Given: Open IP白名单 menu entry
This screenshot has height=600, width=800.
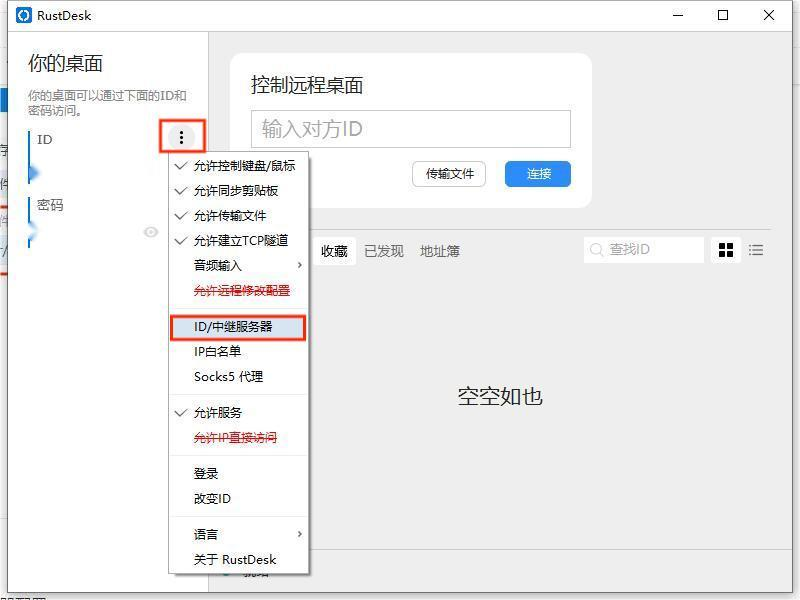Looking at the screenshot, I should tap(239, 352).
